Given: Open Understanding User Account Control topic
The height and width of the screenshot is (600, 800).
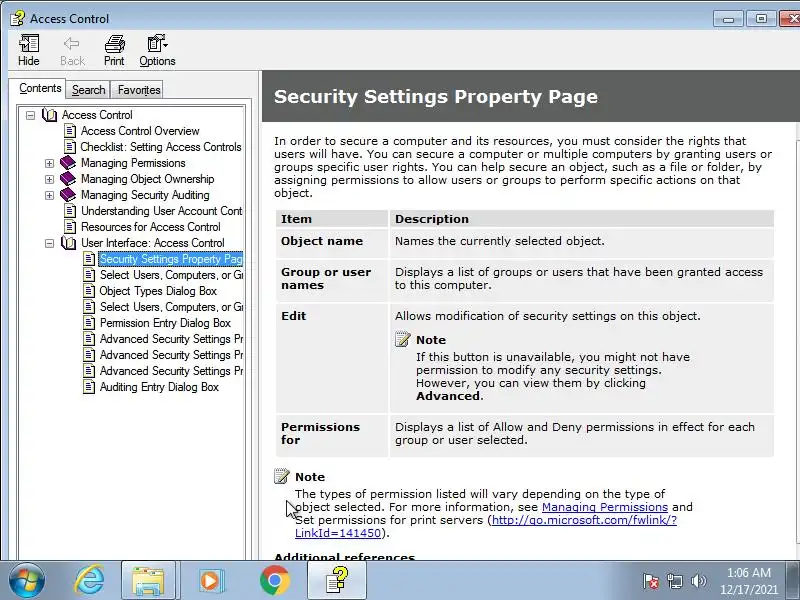Looking at the screenshot, I should 161,211.
